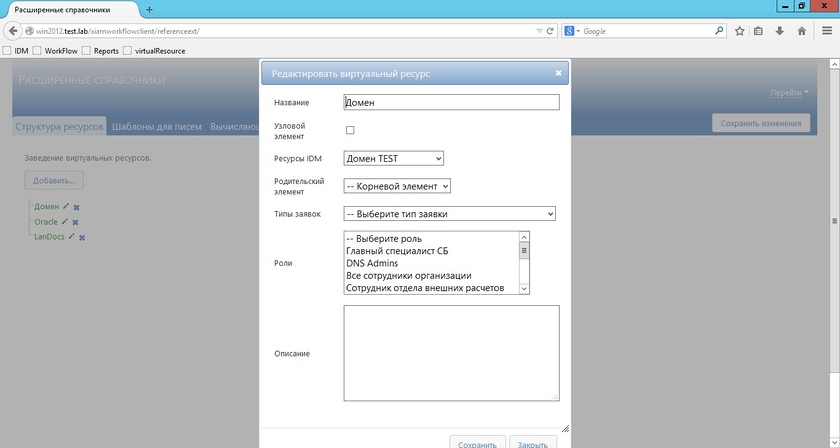Switch to the Шаблоны для писем tab

point(156,127)
